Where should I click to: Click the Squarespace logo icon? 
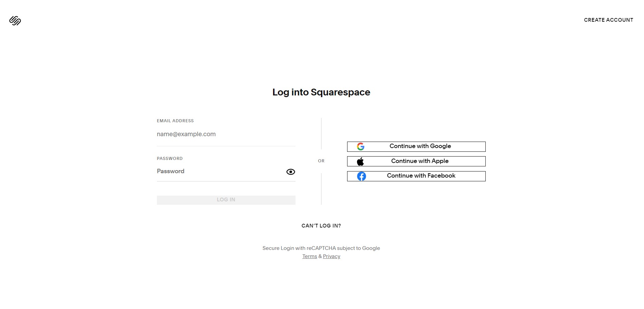click(15, 21)
